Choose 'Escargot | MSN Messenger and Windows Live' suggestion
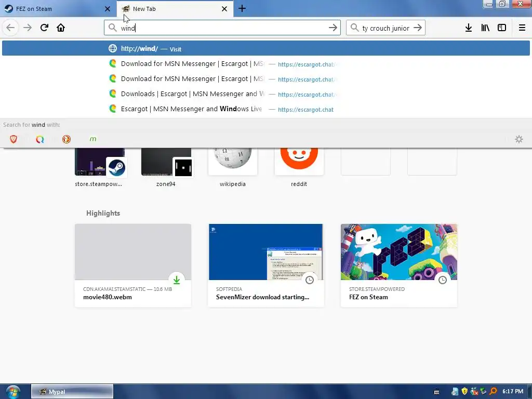The width and height of the screenshot is (532, 399). 265,109
